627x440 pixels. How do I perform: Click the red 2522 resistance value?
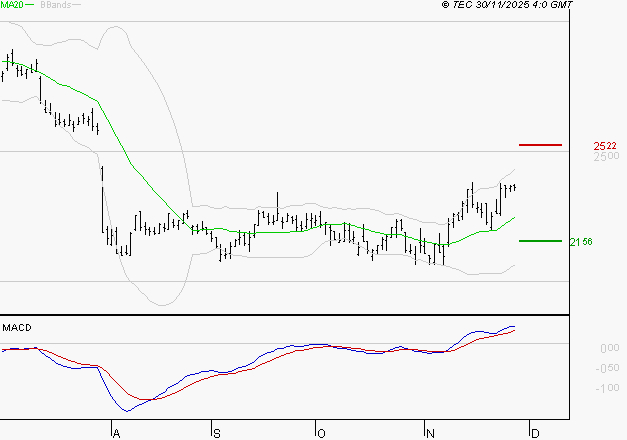605,146
